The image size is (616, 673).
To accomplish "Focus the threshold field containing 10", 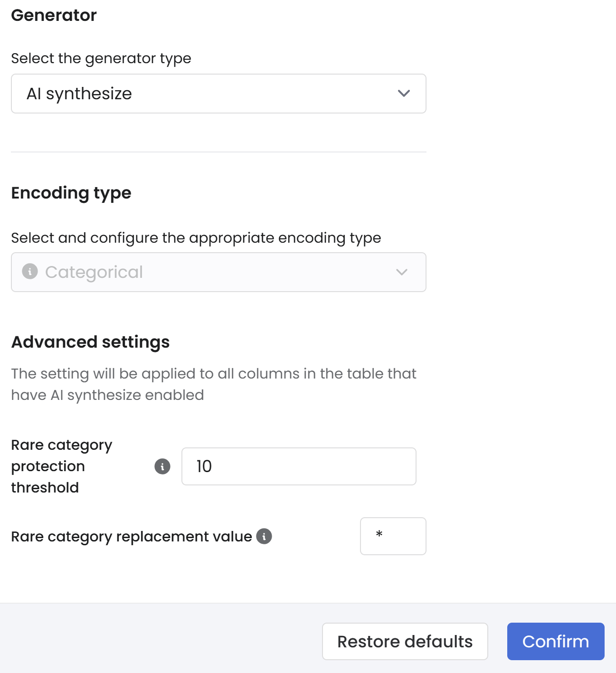I will tap(299, 466).
